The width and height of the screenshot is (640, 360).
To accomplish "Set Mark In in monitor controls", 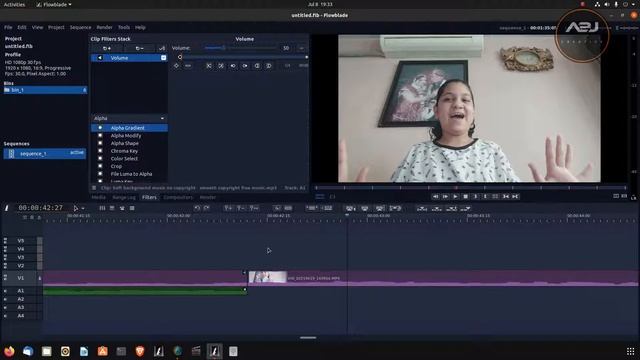I will [475, 197].
